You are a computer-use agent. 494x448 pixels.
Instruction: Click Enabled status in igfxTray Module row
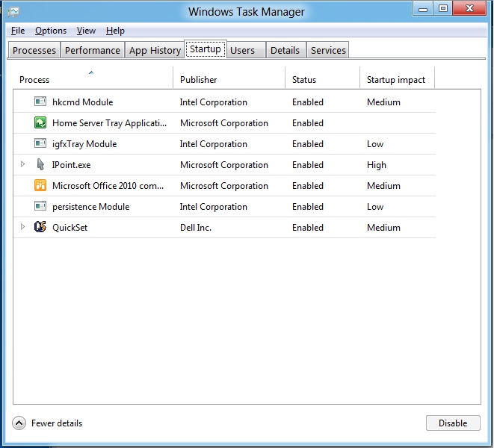point(307,144)
